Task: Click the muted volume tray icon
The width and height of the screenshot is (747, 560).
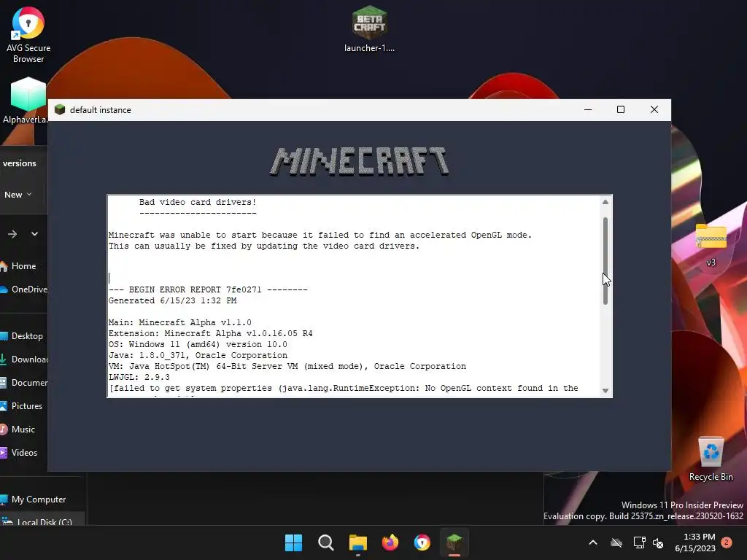Action: (659, 542)
